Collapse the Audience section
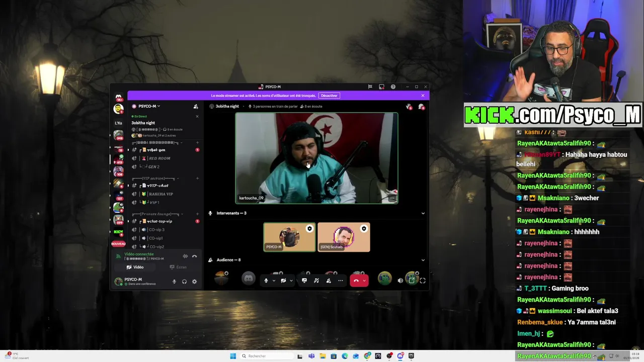Image resolution: width=644 pixels, height=362 pixels. [x=423, y=260]
